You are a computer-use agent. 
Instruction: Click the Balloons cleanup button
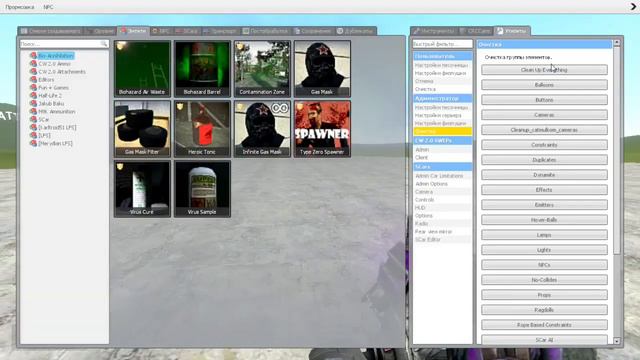pyautogui.click(x=544, y=85)
